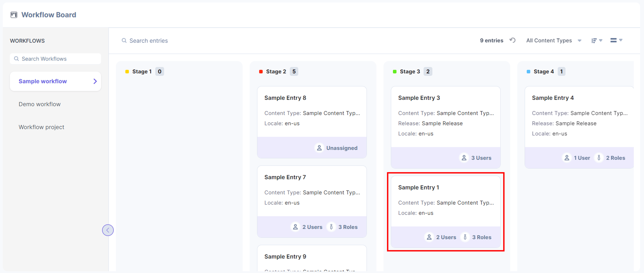The image size is (644, 273).
Task: Click the Stage 3 entry count badge
Action: (x=428, y=72)
